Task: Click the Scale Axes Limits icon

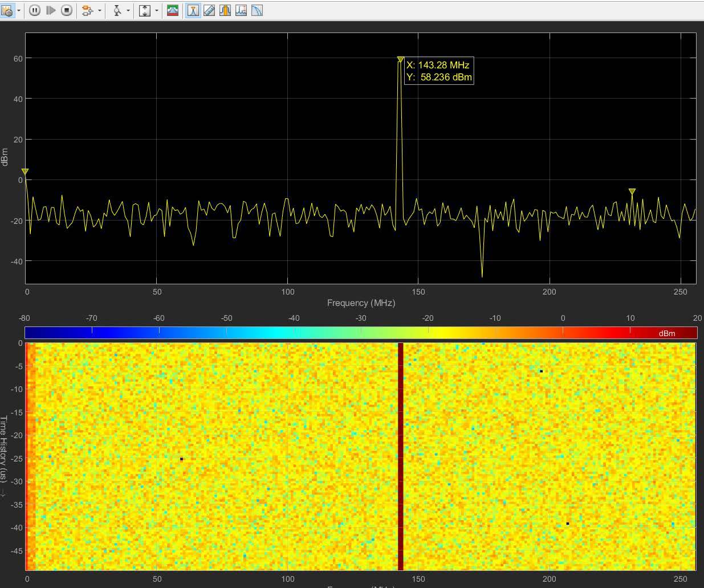Action: coord(145,10)
